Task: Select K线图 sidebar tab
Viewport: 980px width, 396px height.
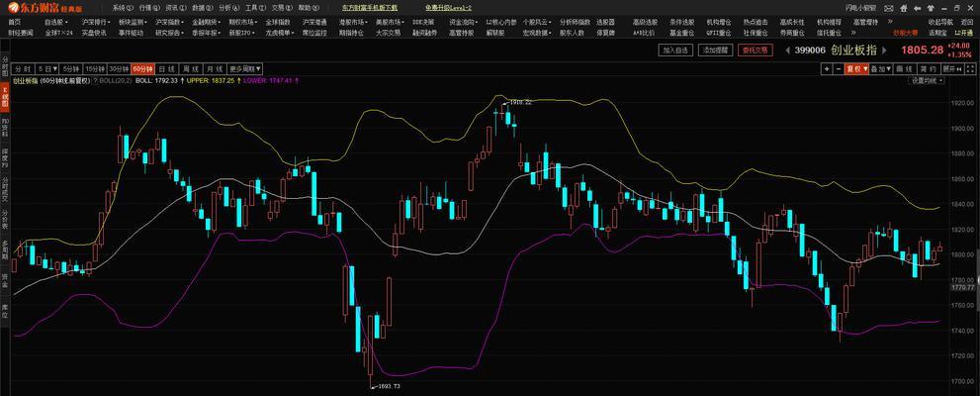Action: click(4, 96)
